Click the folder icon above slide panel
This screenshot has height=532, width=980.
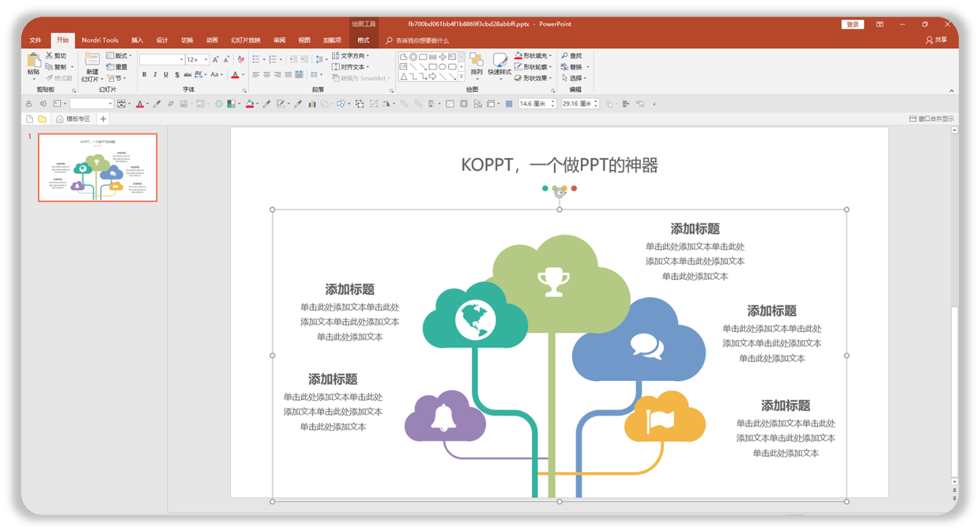(43, 119)
